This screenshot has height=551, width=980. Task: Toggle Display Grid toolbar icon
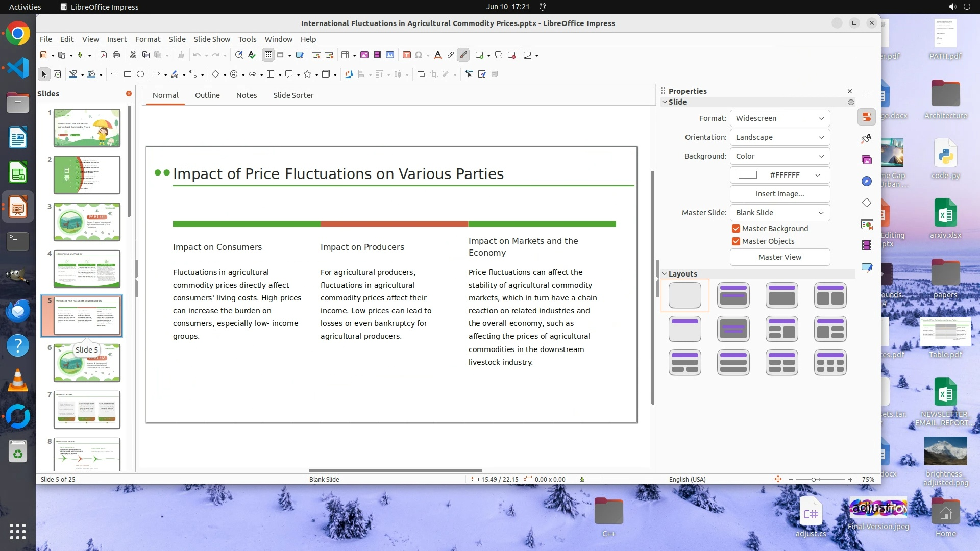click(268, 55)
